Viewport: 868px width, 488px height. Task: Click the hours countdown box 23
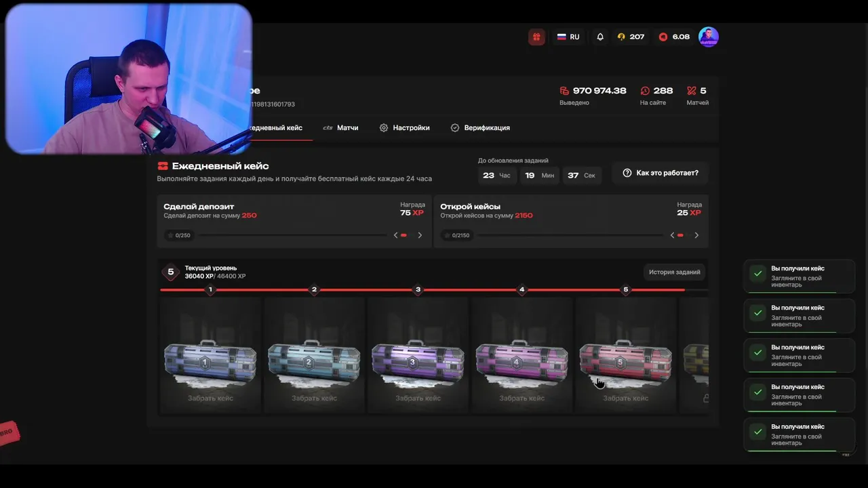point(497,175)
